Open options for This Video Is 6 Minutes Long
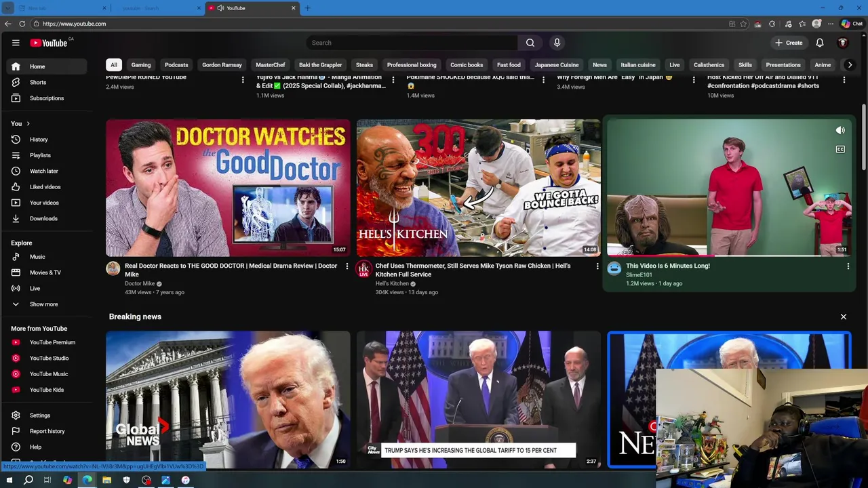The width and height of the screenshot is (868, 488). pyautogui.click(x=848, y=266)
